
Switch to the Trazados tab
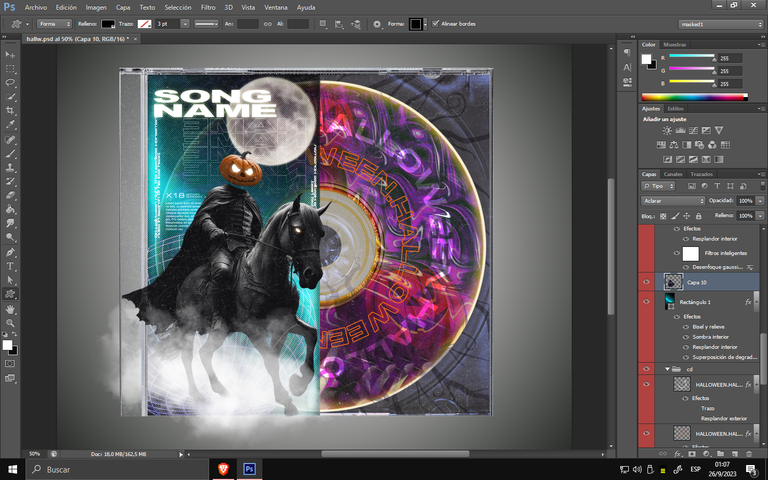point(701,174)
